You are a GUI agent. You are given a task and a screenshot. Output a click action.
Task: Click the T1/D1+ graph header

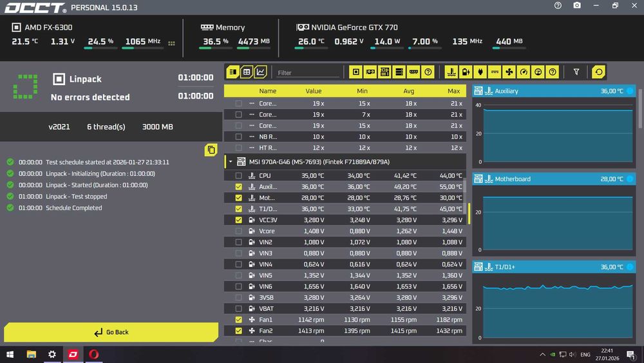(x=554, y=267)
